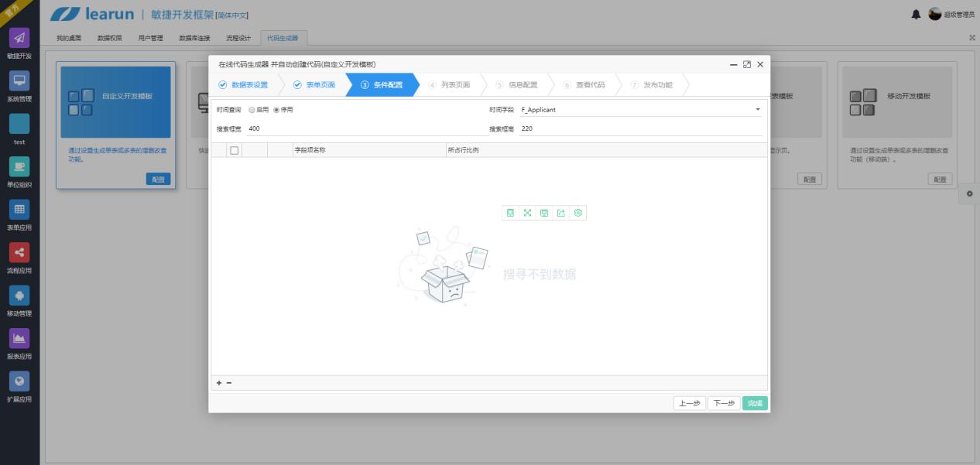Click 配置 on 移动开发模板 card
Screen dimensions: 980x465
(x=940, y=180)
